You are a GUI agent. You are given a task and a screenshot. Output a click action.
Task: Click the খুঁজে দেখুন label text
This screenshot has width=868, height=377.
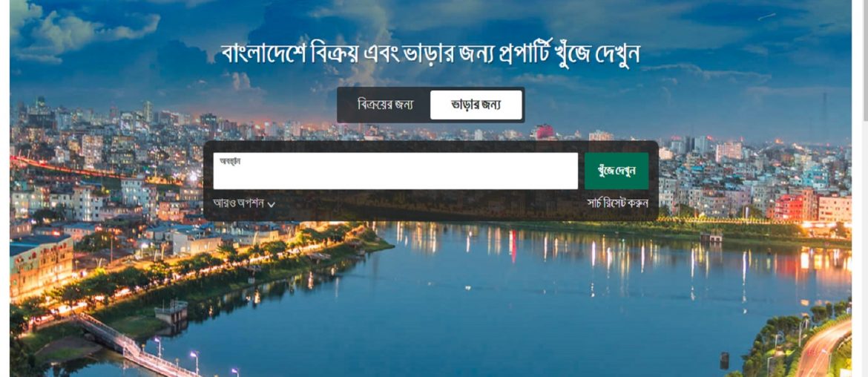point(616,171)
